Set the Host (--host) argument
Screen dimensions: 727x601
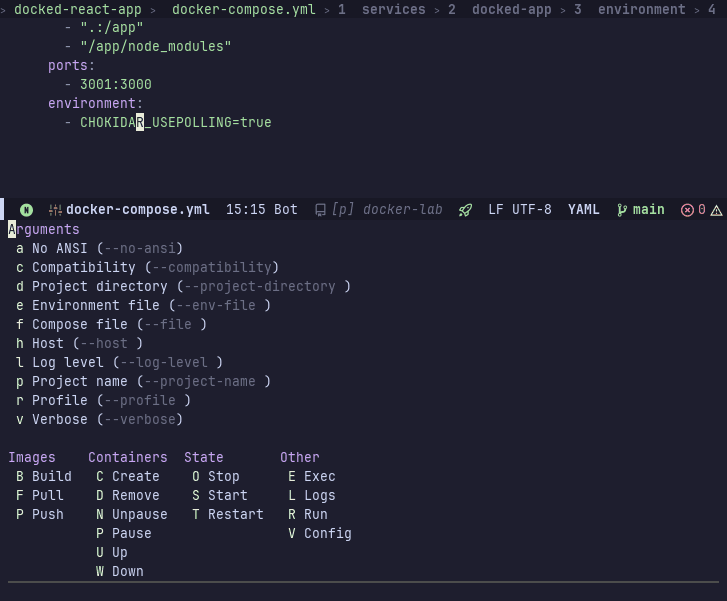pos(79,344)
